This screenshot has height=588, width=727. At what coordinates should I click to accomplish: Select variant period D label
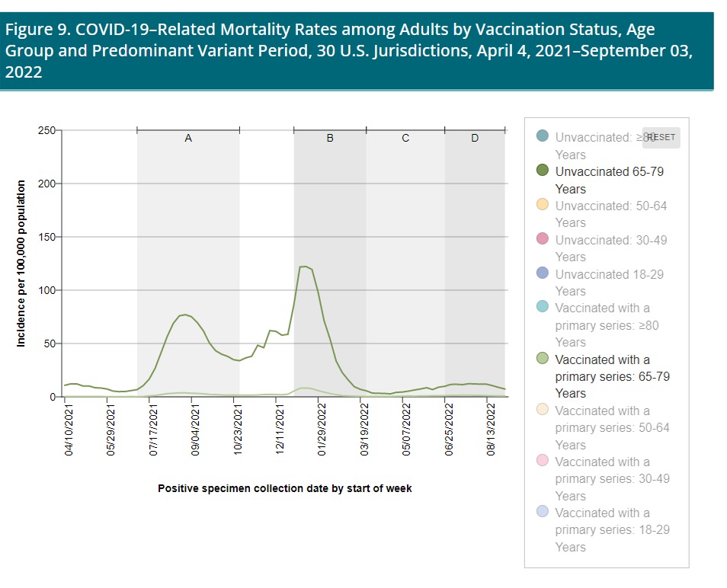(475, 139)
